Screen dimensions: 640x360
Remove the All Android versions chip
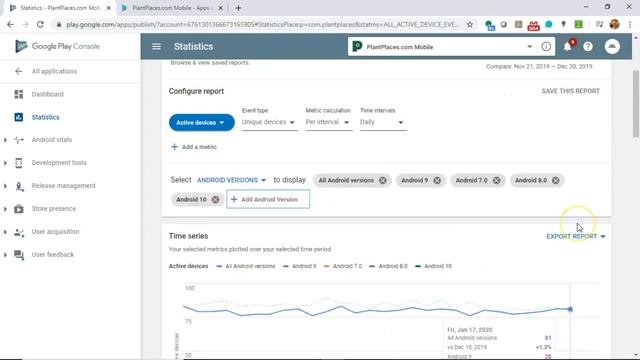click(382, 180)
